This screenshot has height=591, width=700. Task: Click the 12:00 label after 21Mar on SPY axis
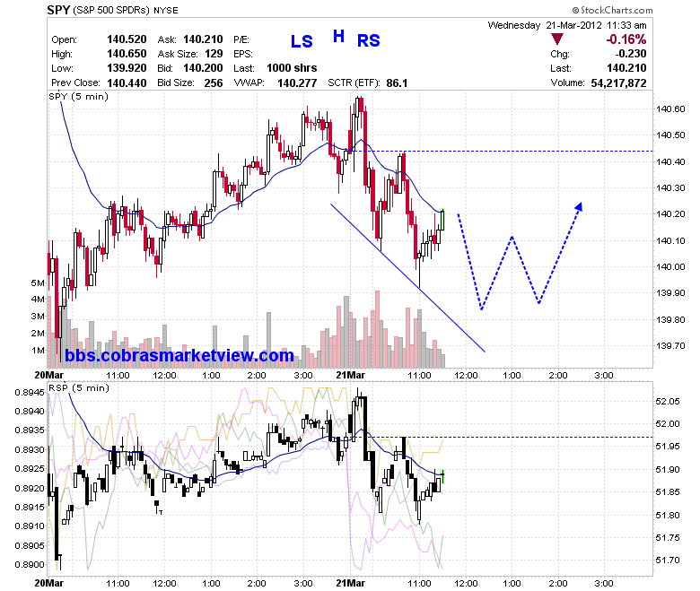(x=466, y=376)
